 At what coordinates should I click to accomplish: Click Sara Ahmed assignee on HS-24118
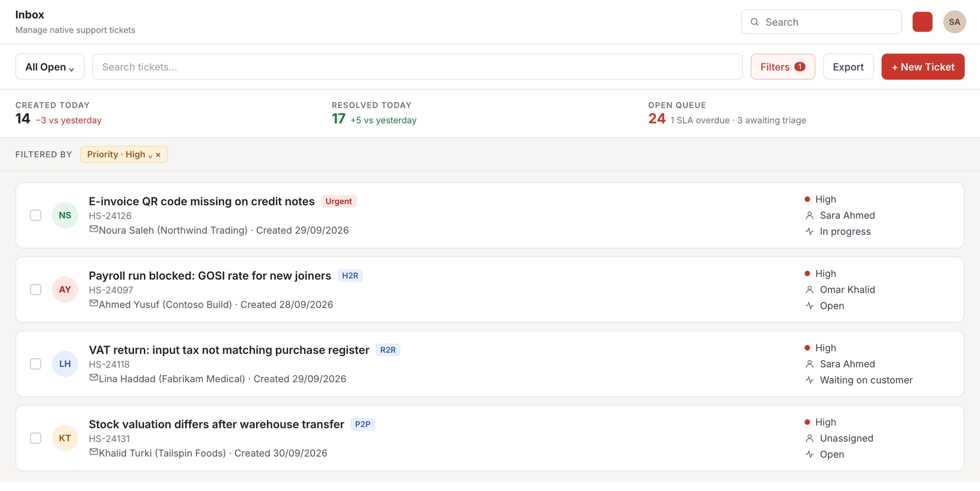click(847, 364)
